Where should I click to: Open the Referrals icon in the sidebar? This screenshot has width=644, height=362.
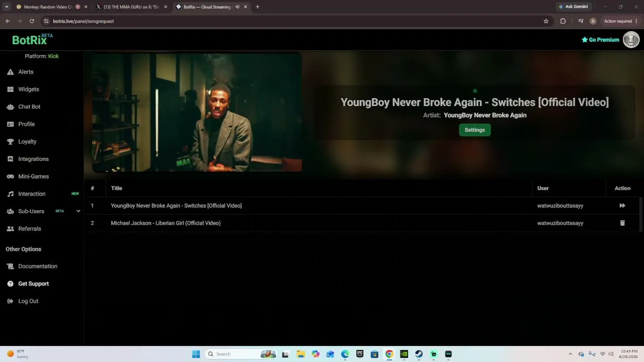tap(10, 229)
